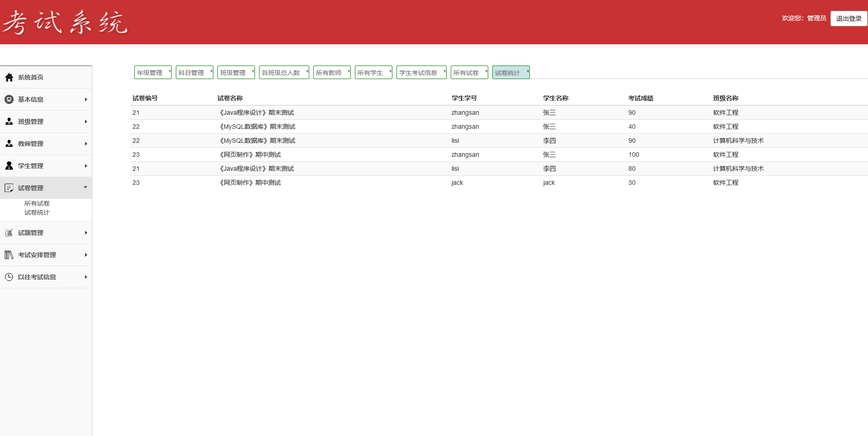
Task: Collapse the 试卷管理 menu arrow
Action: tap(85, 187)
